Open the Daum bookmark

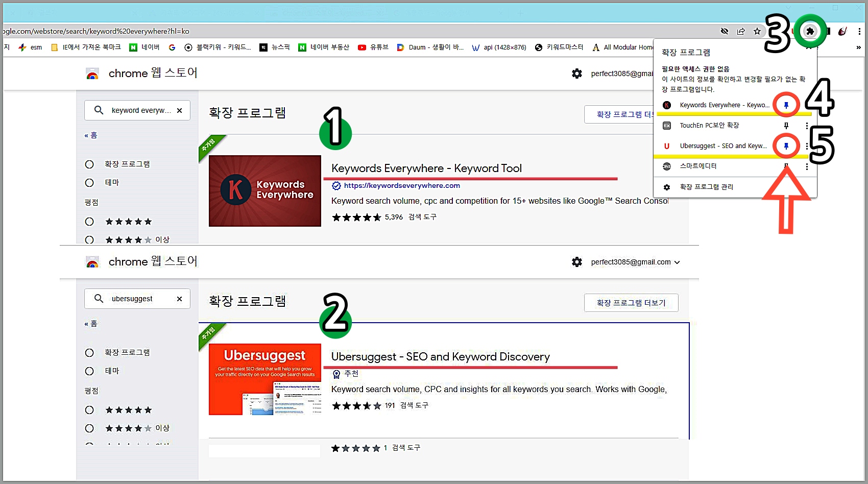(x=430, y=47)
